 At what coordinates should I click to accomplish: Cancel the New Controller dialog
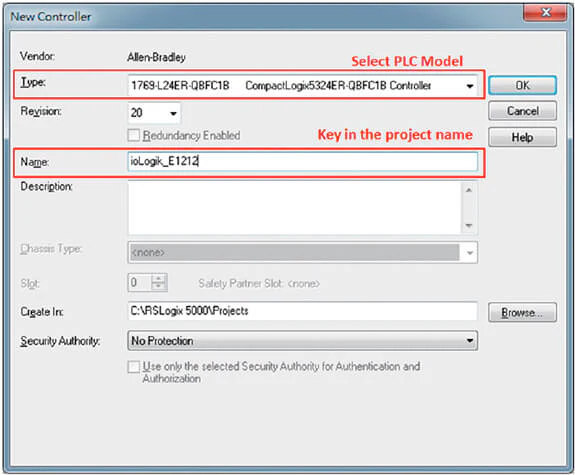(522, 111)
